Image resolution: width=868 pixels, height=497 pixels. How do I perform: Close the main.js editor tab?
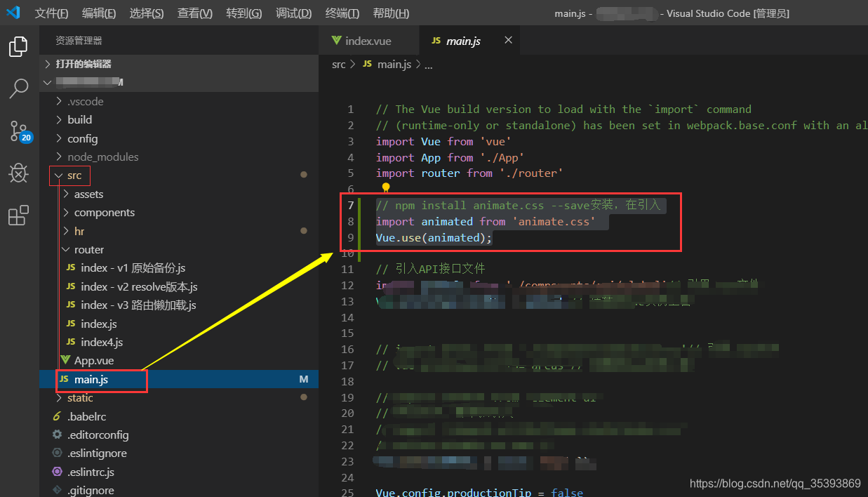[508, 40]
